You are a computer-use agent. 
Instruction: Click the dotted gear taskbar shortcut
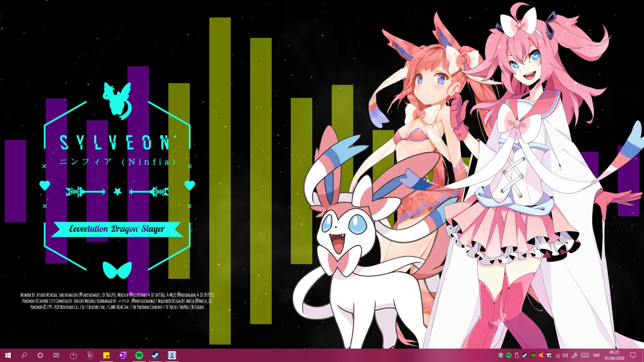(x=90, y=355)
